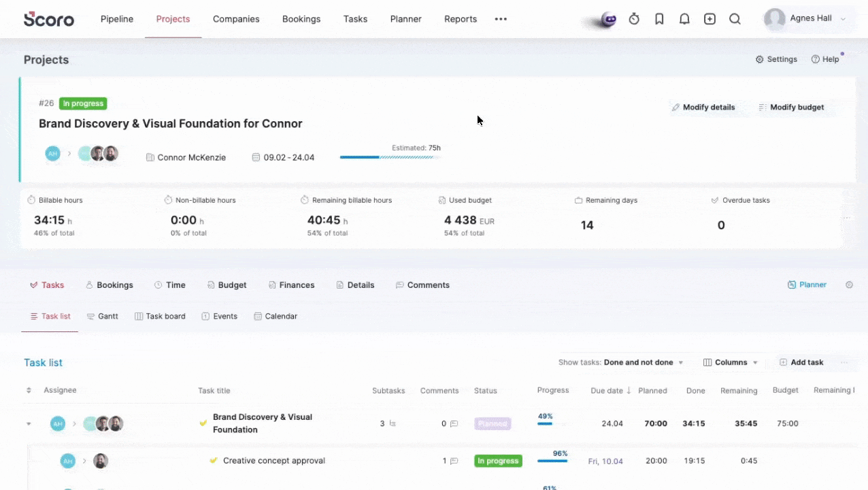
Task: Click the Add task button
Action: 801,363
